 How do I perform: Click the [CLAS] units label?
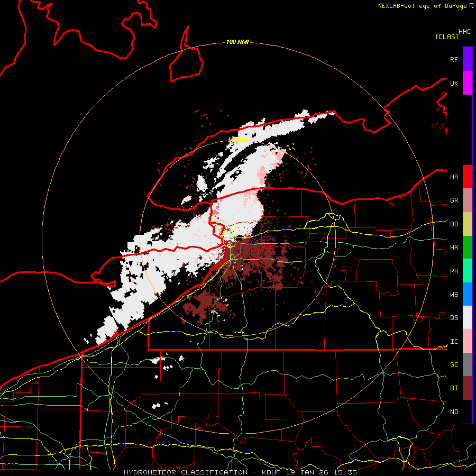pos(447,36)
